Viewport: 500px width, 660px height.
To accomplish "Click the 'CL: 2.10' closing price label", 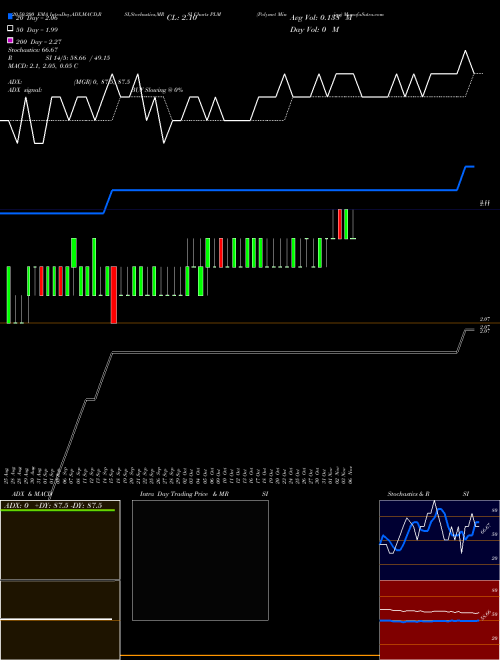I will pyautogui.click(x=182, y=18).
